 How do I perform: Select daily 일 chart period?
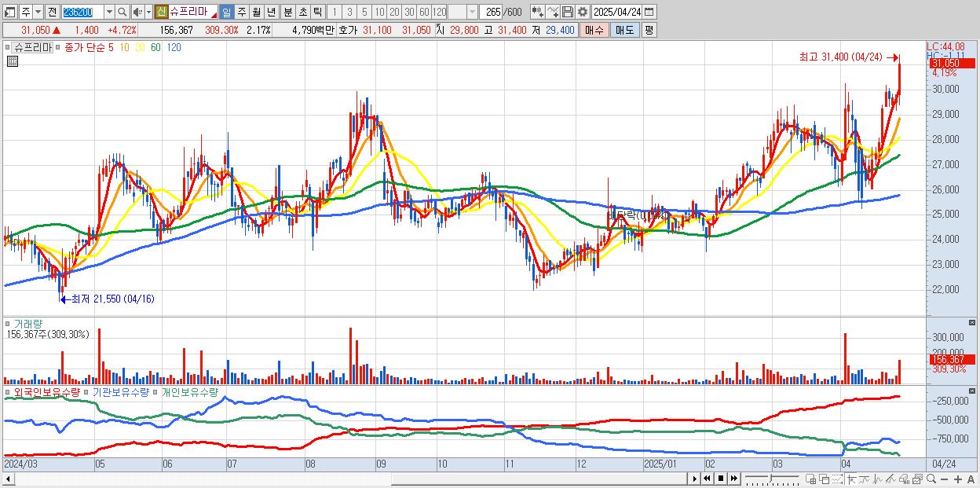(x=226, y=12)
